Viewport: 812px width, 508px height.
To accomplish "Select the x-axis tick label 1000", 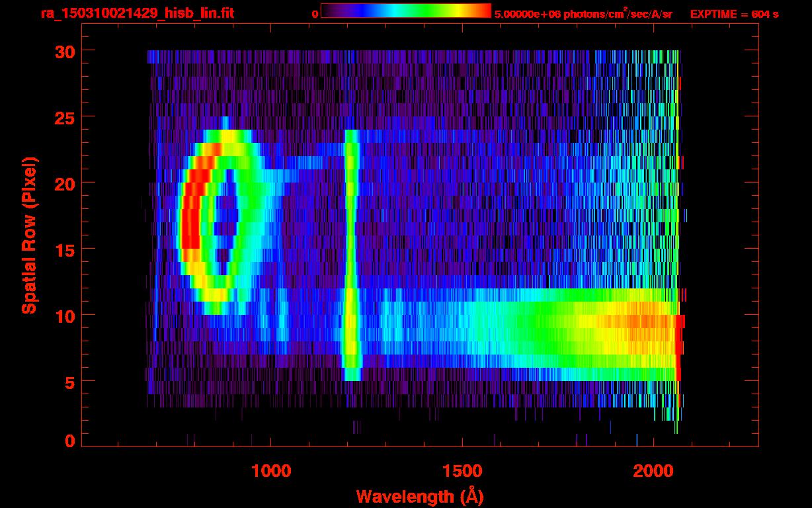I will 272,470.
